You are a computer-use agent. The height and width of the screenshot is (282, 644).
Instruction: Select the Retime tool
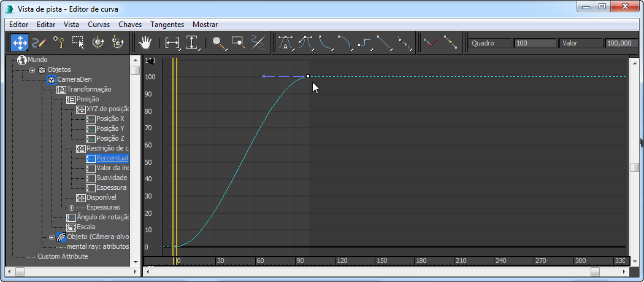(98, 42)
